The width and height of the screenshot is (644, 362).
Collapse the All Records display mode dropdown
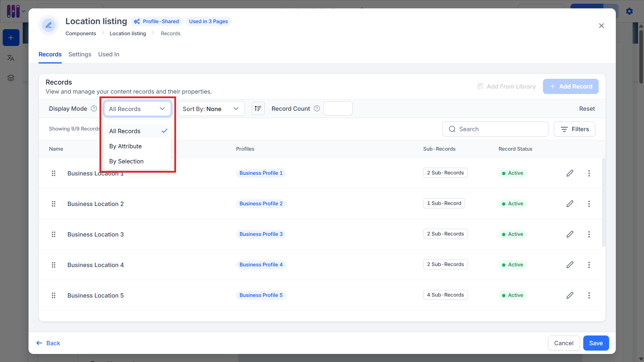point(137,109)
